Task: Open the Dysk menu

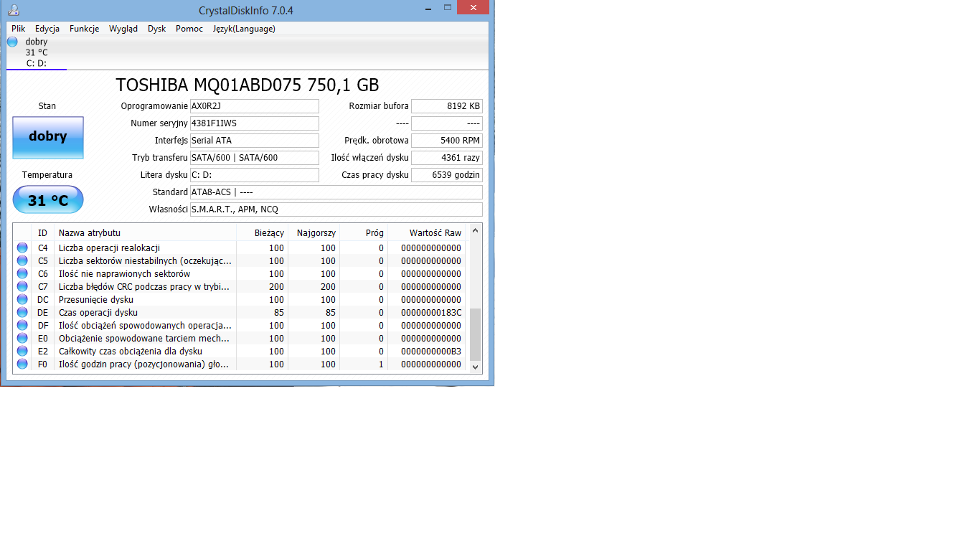Action: coord(157,29)
